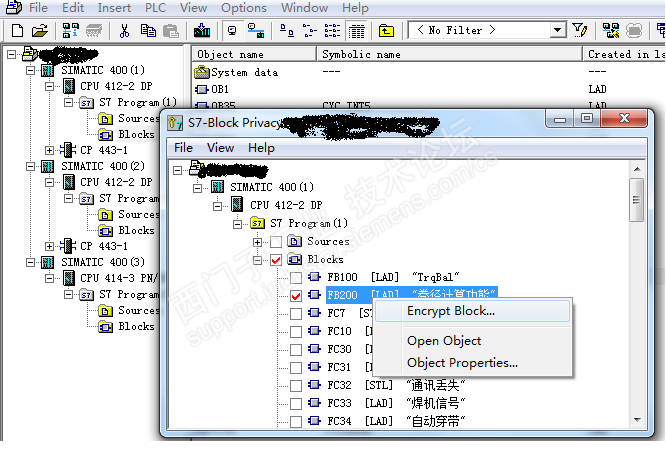Choose Open Object from context menu

tap(472, 341)
